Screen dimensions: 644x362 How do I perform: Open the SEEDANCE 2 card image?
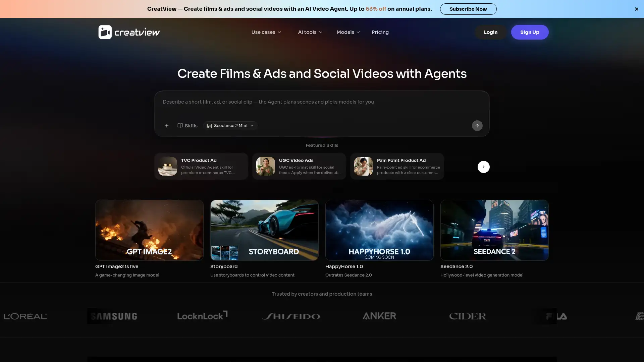494,230
